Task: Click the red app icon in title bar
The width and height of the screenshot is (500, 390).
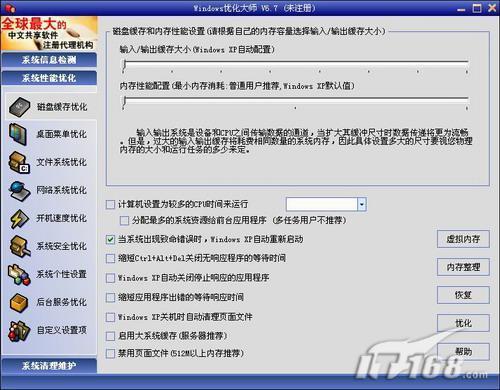Action: coord(9,7)
